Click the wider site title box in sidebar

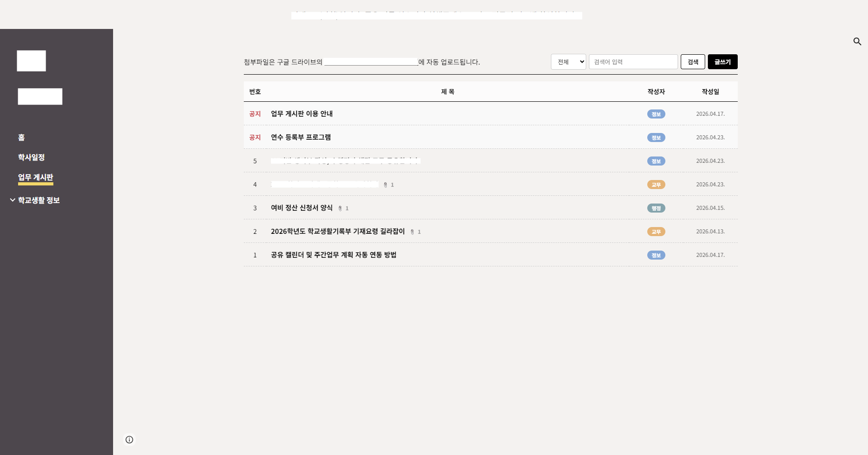pyautogui.click(x=40, y=96)
